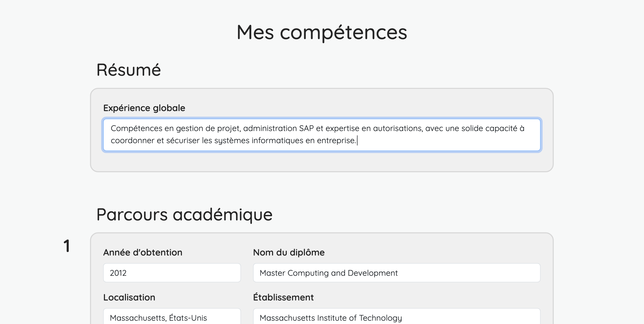Click the 'Établissement' label
This screenshot has height=324, width=644.
[283, 297]
